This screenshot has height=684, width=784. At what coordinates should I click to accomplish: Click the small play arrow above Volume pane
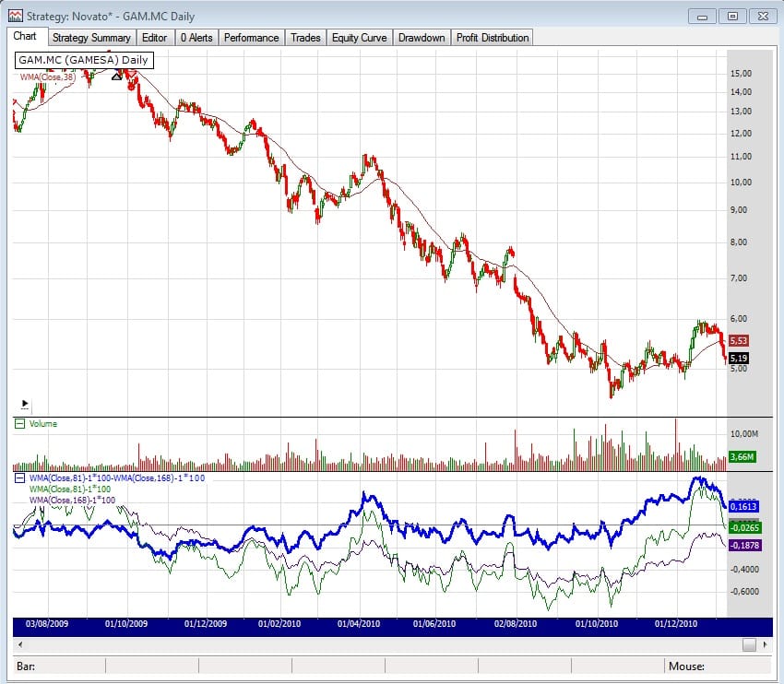point(25,404)
